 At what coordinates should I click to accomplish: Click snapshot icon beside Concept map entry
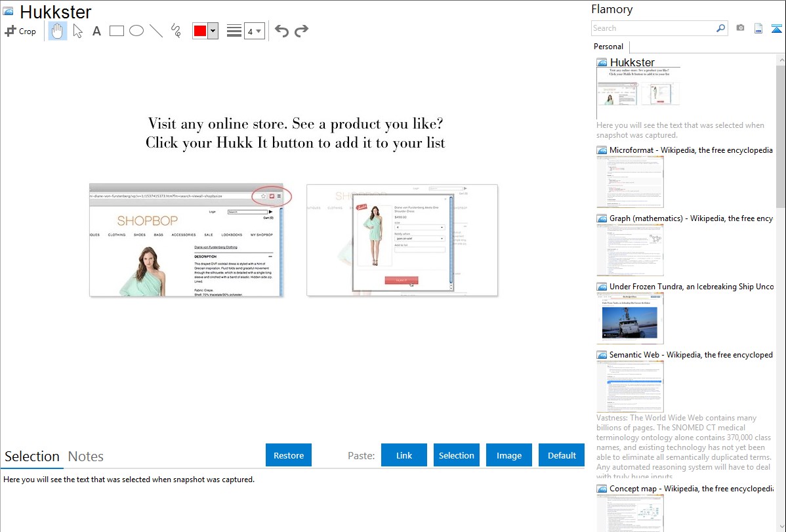(x=602, y=489)
